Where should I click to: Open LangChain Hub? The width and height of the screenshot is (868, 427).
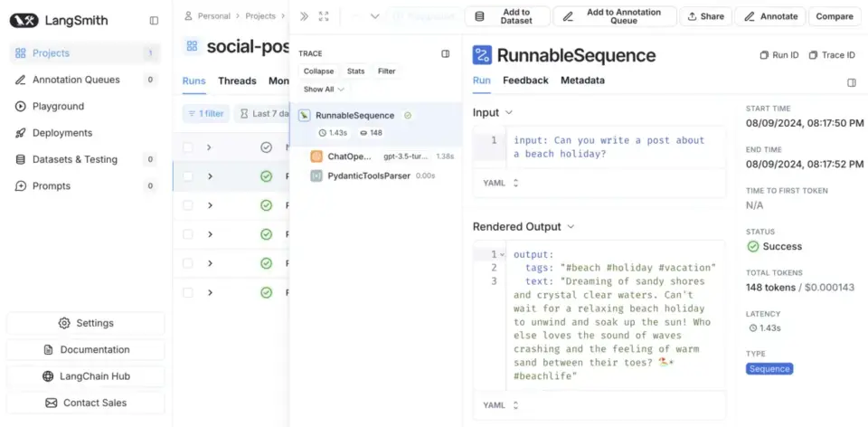[86, 376]
